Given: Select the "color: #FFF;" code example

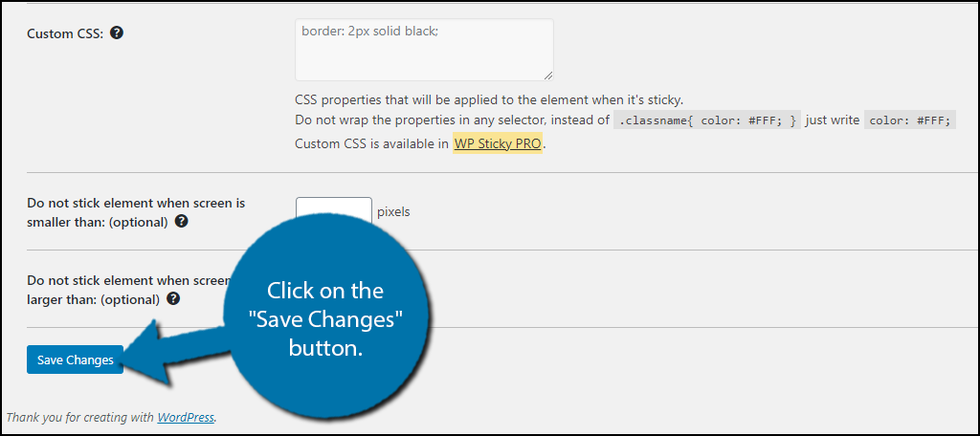Looking at the screenshot, I should (910, 120).
